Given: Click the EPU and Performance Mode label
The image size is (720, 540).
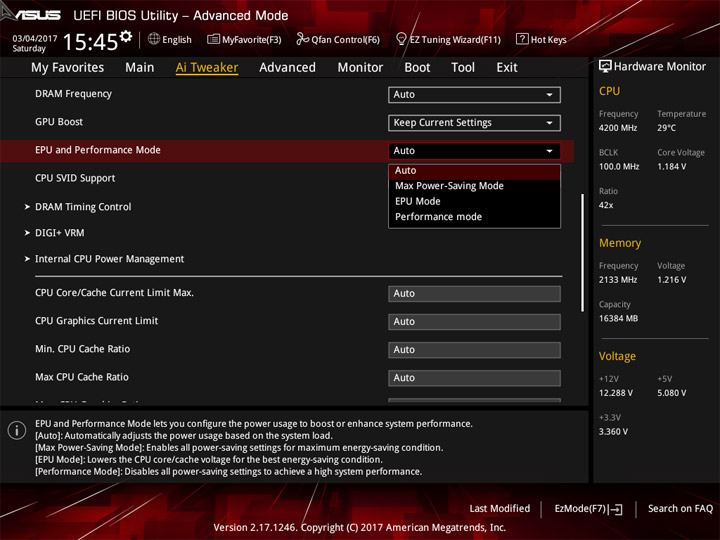Looking at the screenshot, I should (98, 150).
